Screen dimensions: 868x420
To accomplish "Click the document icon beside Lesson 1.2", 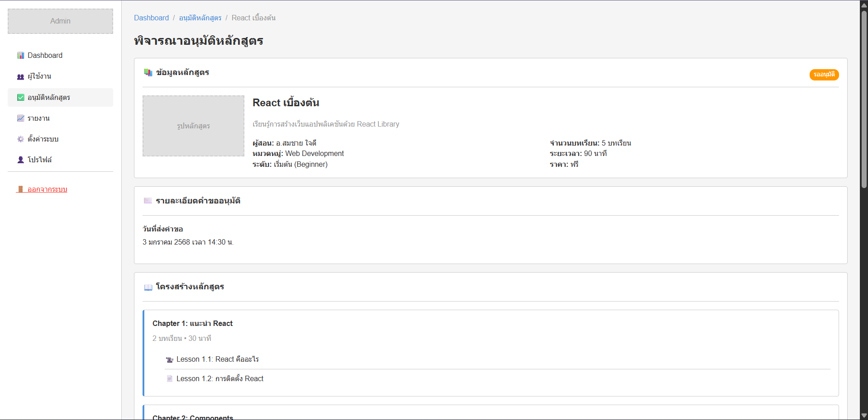I will click(x=170, y=379).
